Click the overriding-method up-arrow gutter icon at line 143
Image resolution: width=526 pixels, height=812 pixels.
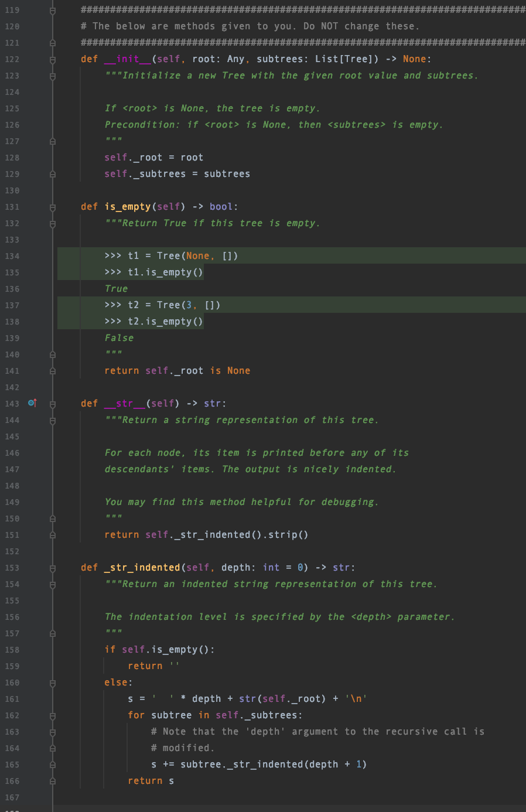[32, 403]
